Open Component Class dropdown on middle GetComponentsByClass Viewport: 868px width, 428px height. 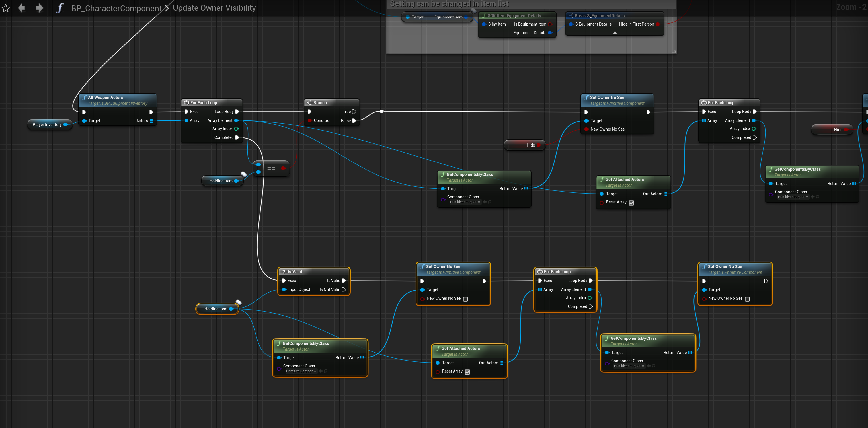[465, 202]
